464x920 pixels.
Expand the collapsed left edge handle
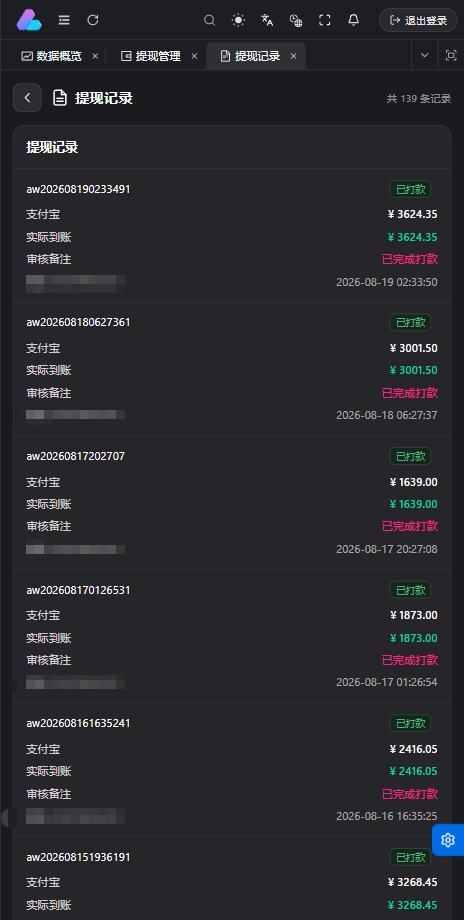point(6,817)
